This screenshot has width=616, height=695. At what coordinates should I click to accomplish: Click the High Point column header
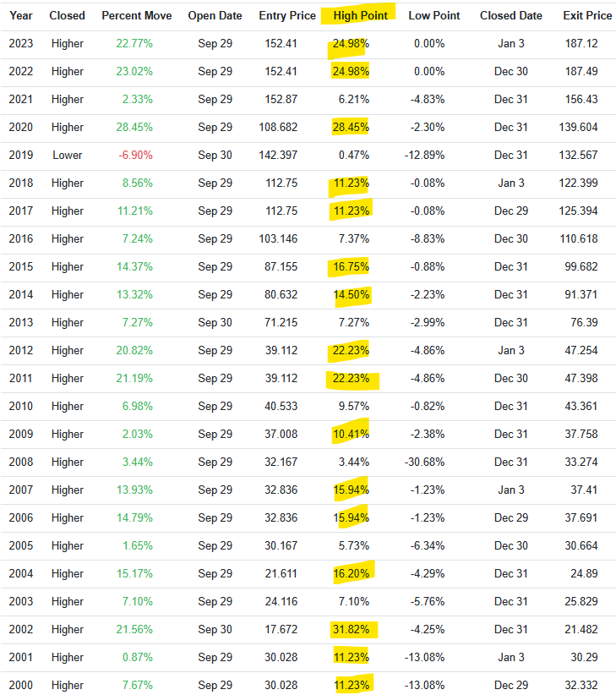[360, 15]
